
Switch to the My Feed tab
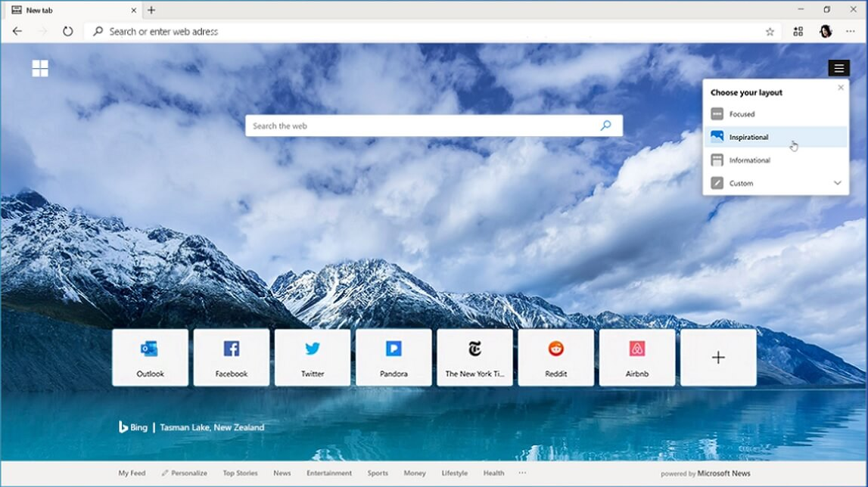[132, 473]
